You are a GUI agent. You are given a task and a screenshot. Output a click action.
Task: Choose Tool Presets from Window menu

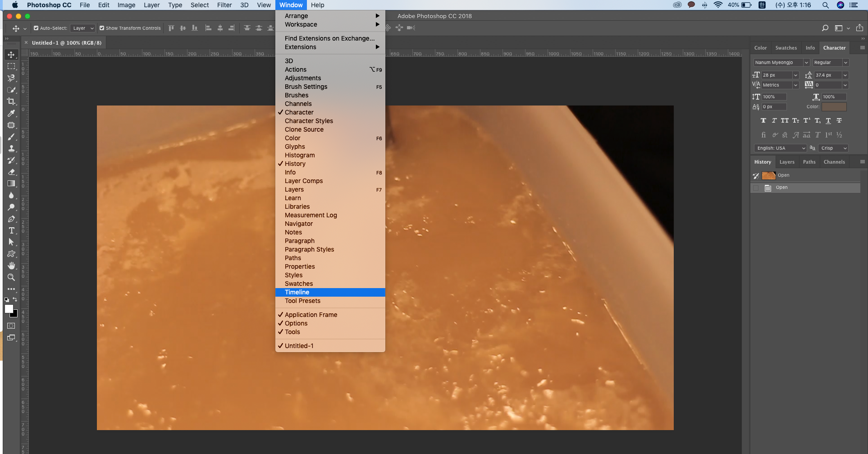(330, 301)
